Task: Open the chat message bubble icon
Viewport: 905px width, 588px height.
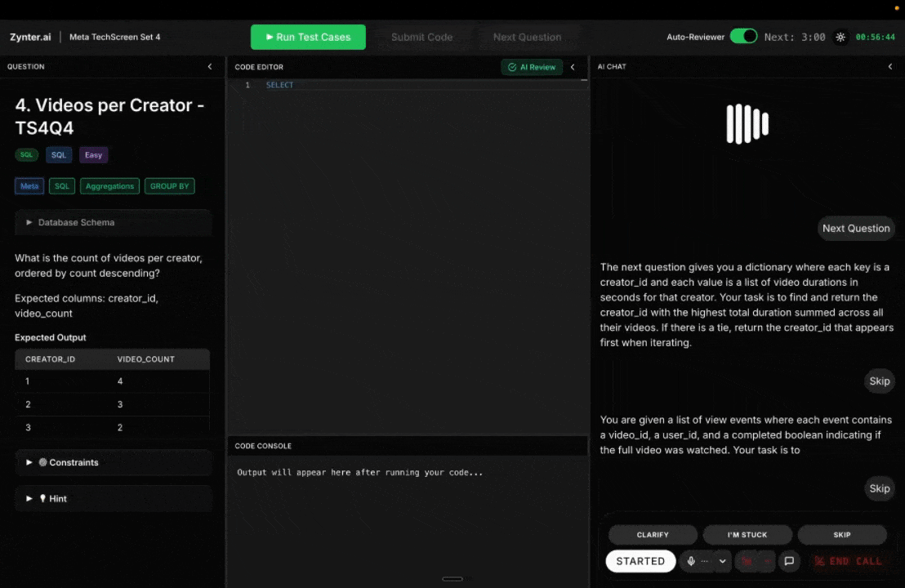Action: [789, 561]
